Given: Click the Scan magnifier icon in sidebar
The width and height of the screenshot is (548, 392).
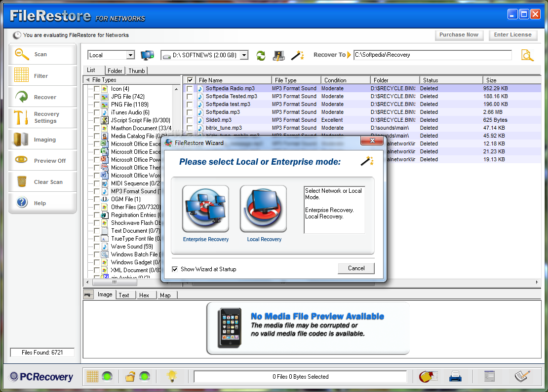Looking at the screenshot, I should click(x=22, y=54).
